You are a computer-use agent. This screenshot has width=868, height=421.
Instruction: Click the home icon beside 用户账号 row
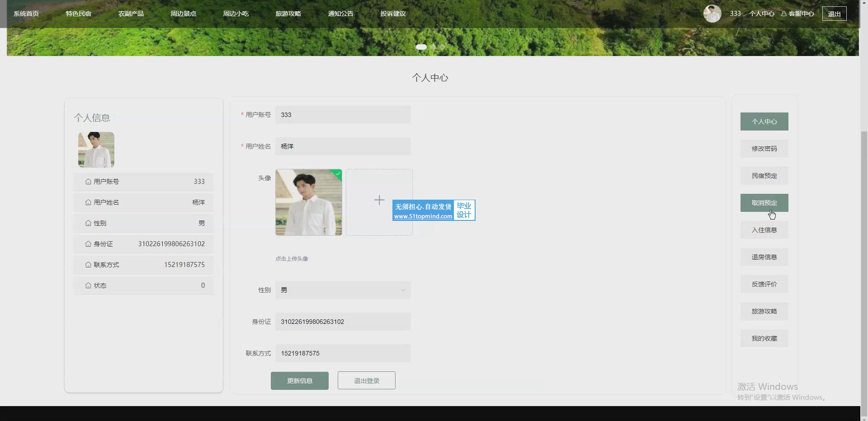(x=88, y=182)
